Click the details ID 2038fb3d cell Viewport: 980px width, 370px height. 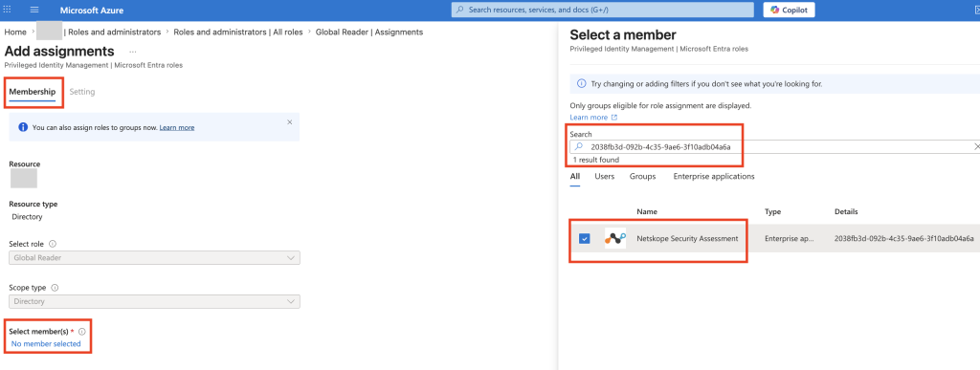point(903,238)
